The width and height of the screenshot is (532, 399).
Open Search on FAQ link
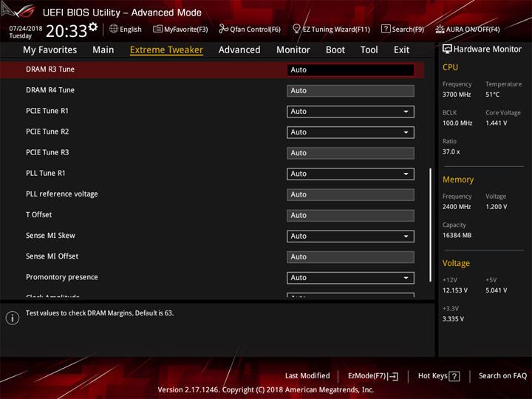tap(503, 376)
